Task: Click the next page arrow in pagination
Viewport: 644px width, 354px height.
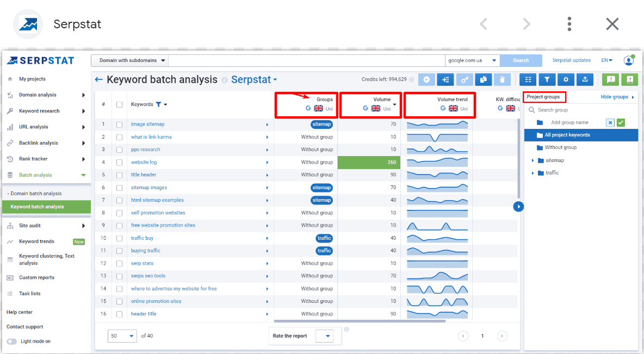Action: click(502, 336)
